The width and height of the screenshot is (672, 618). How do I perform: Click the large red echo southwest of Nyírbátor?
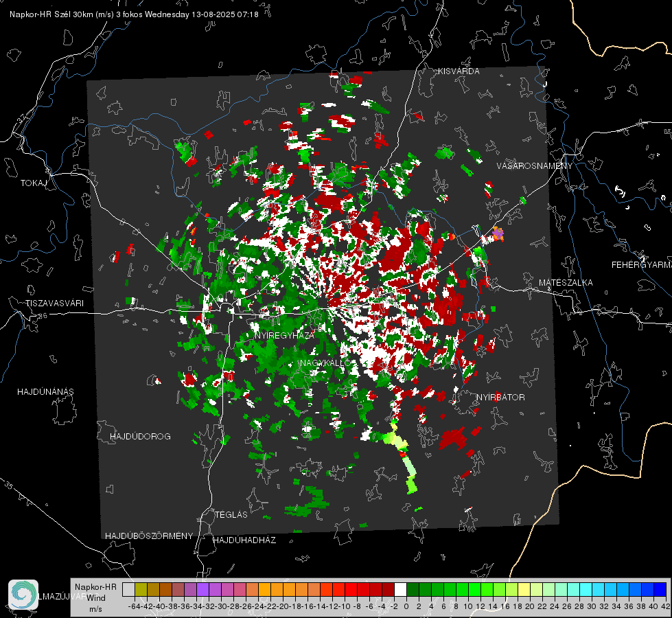[x=453, y=437]
